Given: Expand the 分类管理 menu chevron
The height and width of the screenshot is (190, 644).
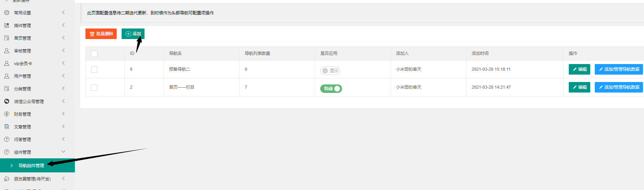Looking at the screenshot, I should click(63, 89).
